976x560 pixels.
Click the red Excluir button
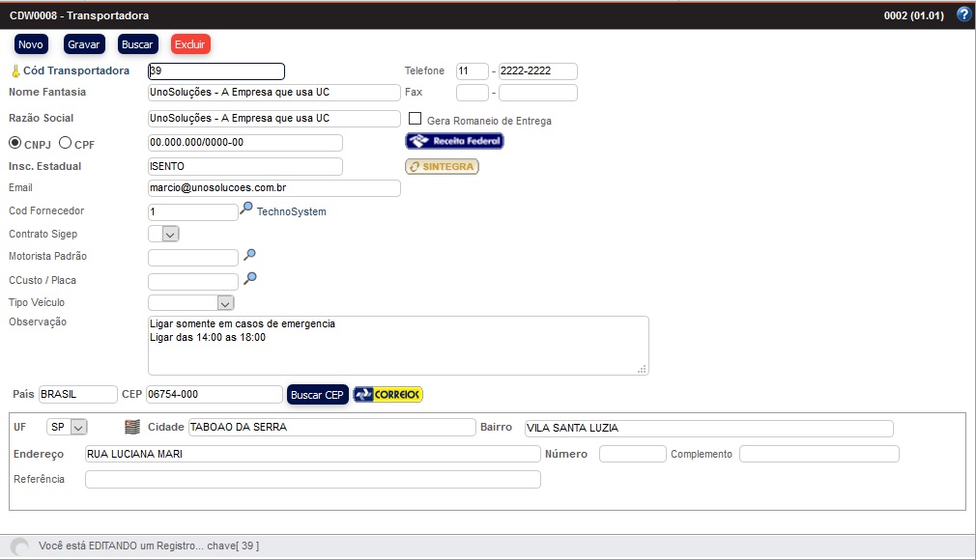[x=190, y=44]
